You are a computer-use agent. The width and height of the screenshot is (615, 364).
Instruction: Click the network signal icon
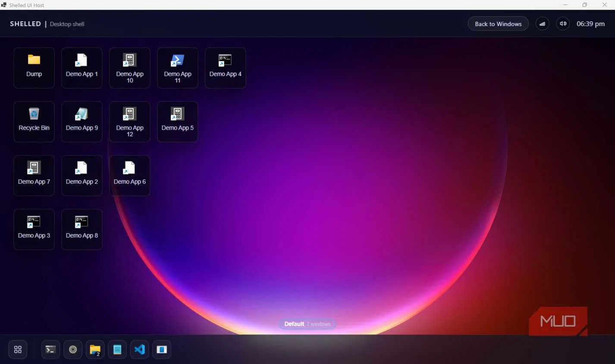(543, 24)
